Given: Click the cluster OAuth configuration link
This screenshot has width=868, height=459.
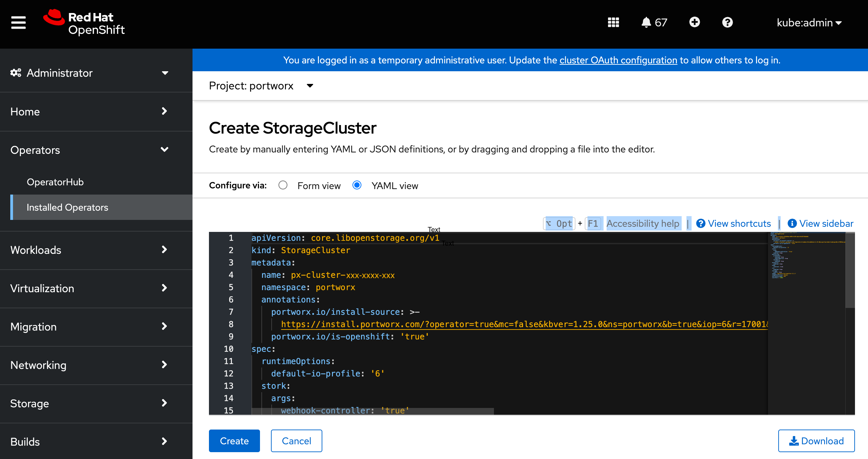Looking at the screenshot, I should coord(618,60).
